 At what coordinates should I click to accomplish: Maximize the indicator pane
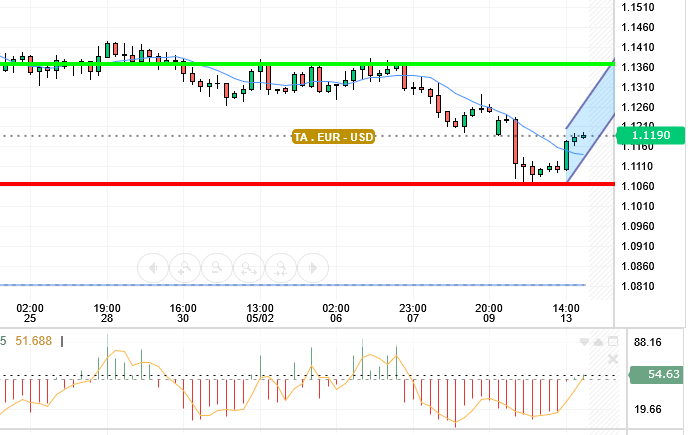tap(613, 341)
